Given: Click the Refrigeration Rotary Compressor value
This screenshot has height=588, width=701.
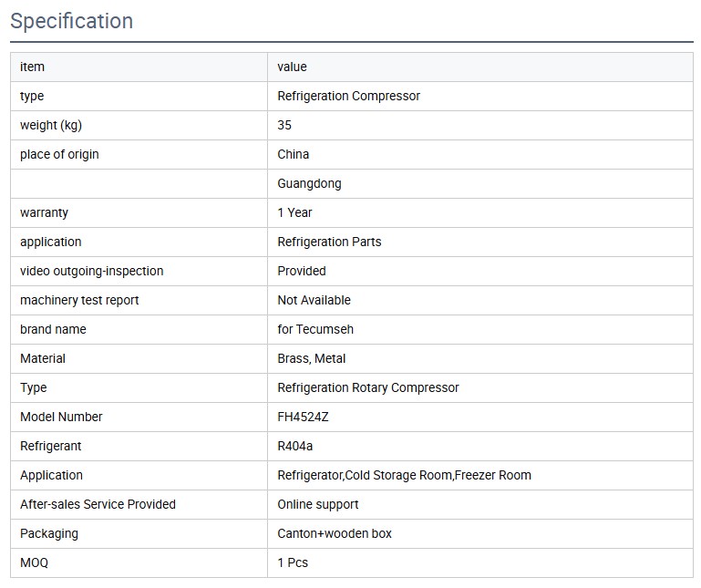Looking at the screenshot, I should [367, 387].
